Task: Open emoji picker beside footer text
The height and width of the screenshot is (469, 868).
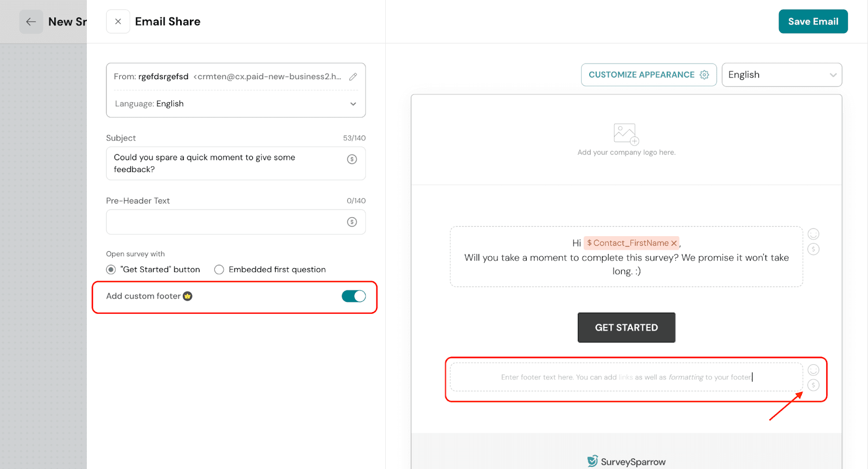Action: 813,370
